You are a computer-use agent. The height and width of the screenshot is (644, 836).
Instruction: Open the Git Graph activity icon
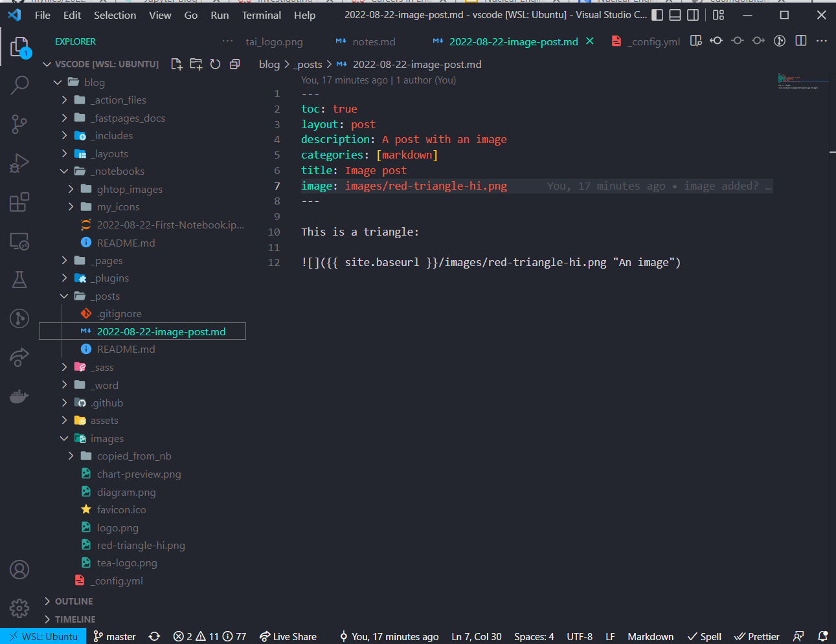click(19, 318)
